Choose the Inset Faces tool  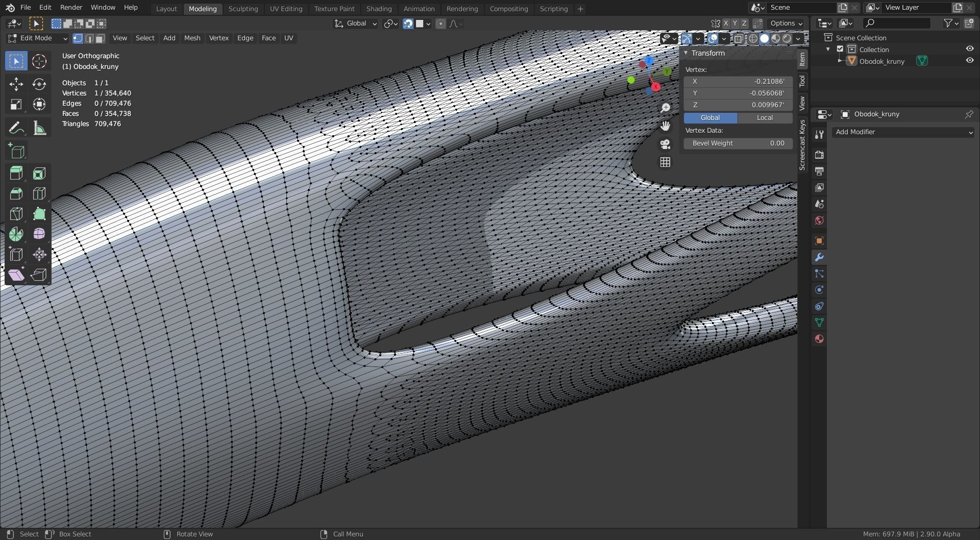coord(39,174)
